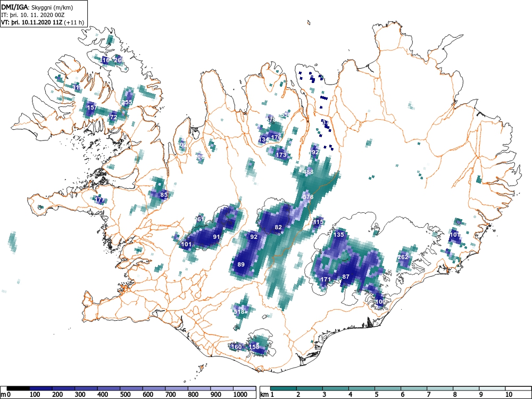Screen dimensions: 532x399
Task: Click the 'km 1' legend label
Action: [268, 395]
